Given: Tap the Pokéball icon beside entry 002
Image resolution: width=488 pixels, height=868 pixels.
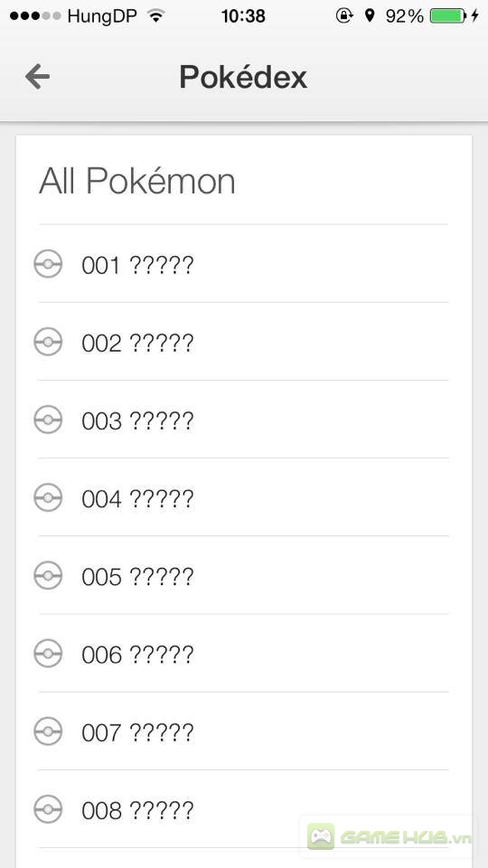Looking at the screenshot, I should pyautogui.click(x=48, y=342).
